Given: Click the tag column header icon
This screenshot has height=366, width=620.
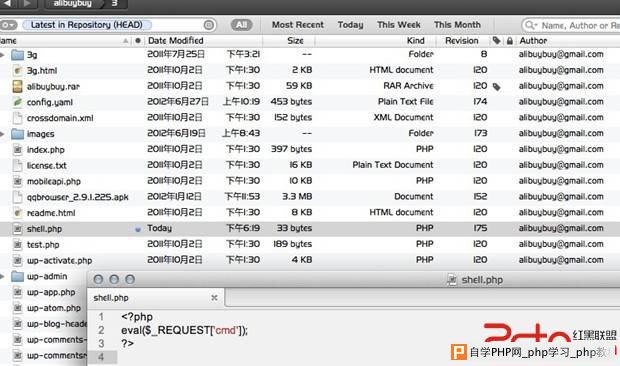Looking at the screenshot, I should [496, 41].
